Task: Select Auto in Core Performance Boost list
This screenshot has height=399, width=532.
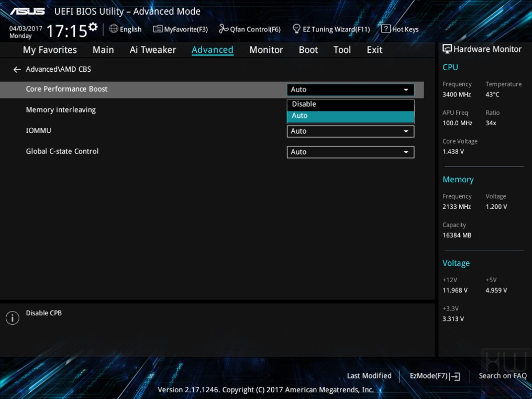Action: coord(350,116)
